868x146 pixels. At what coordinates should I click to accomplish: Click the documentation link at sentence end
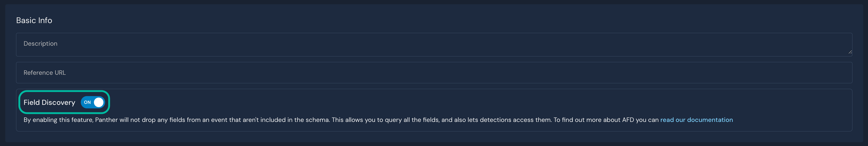pos(696,120)
